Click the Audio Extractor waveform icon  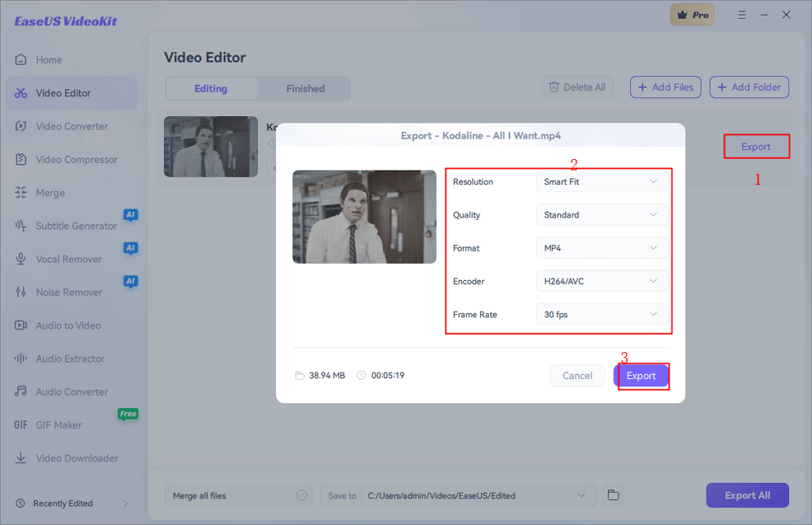pos(21,359)
